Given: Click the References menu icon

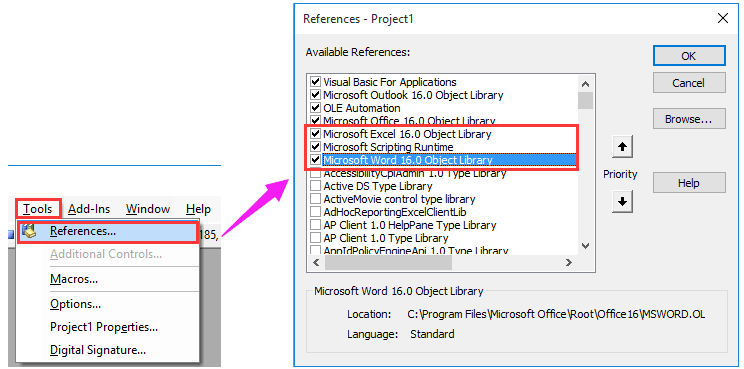Looking at the screenshot, I should click(x=29, y=231).
